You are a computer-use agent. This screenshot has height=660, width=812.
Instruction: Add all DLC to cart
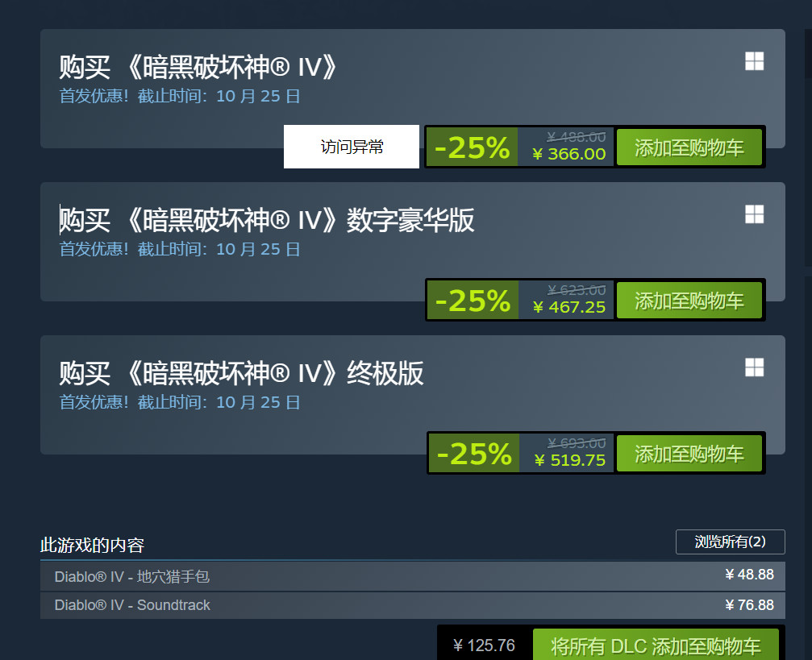[656, 645]
